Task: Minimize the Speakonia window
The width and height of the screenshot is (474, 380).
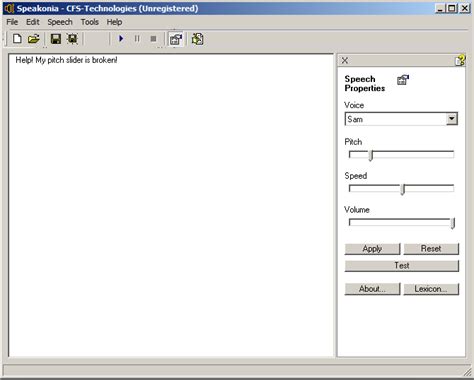Action: point(440,8)
